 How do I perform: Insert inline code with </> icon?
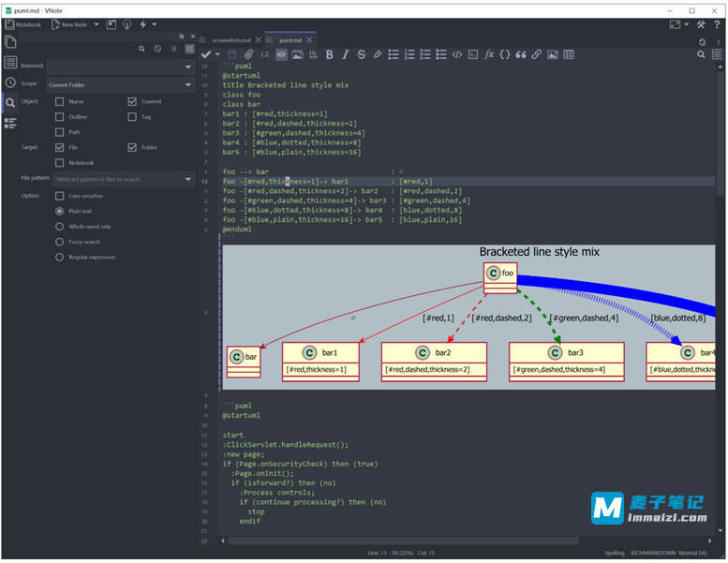pyautogui.click(x=457, y=54)
